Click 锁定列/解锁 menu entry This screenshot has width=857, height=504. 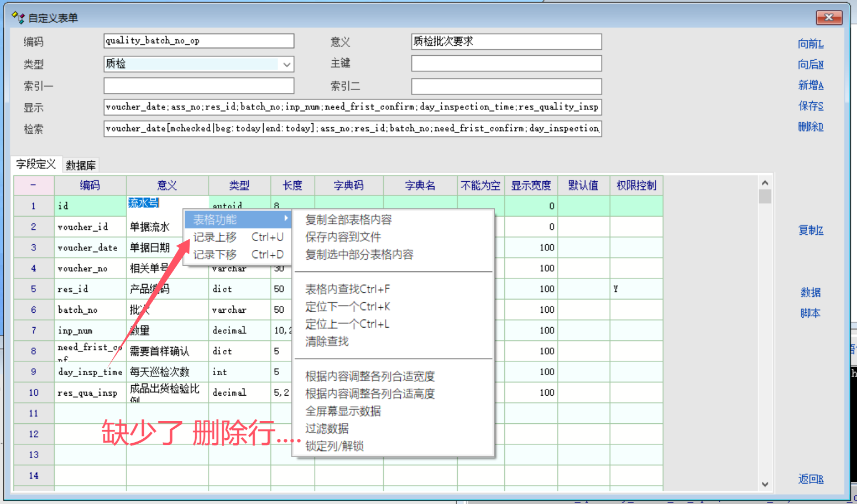pos(334,446)
